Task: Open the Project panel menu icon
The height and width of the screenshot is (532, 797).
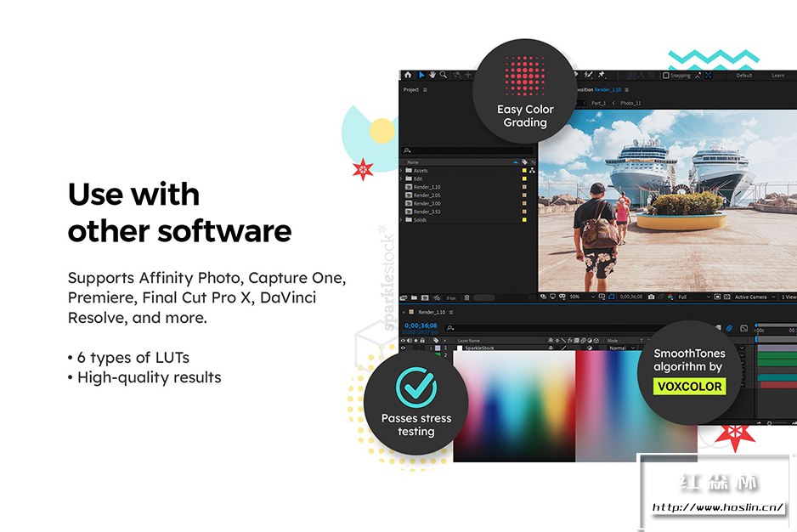Action: [426, 89]
